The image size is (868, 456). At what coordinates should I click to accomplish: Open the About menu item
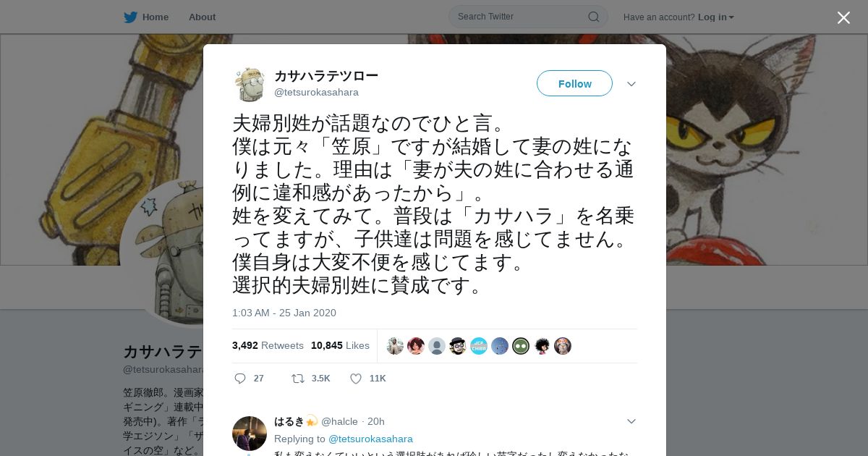202,17
